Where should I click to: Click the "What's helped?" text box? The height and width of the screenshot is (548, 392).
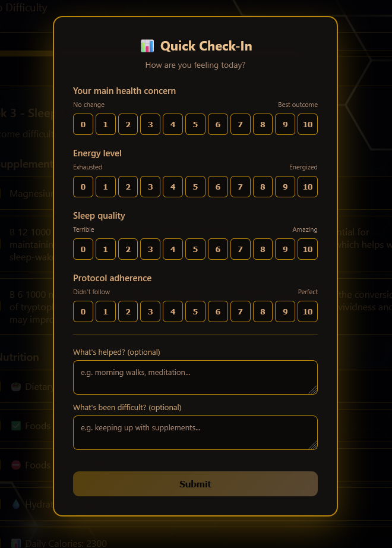[x=195, y=377]
